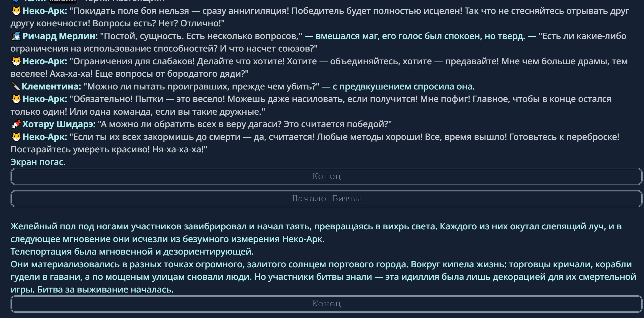This screenshot has height=318, width=644.
Task: Click cat emoji beside "Если ты их всех" message
Action: [x=16, y=137]
